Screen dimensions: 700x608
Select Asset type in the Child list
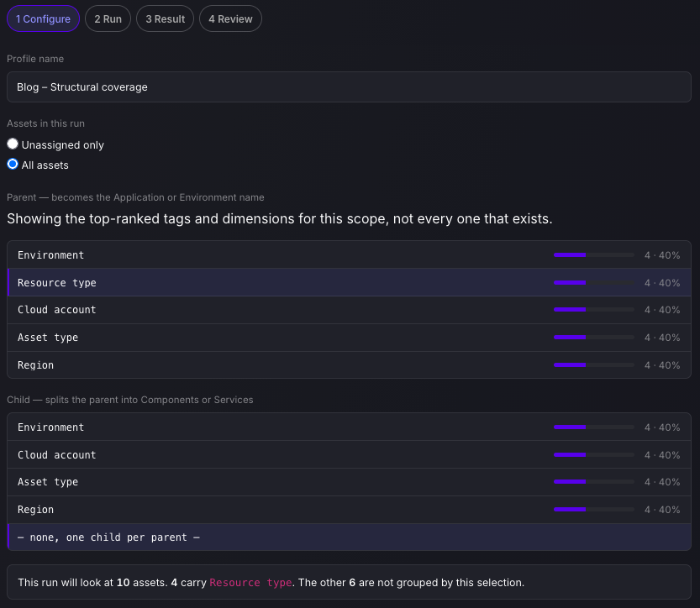coord(349,482)
